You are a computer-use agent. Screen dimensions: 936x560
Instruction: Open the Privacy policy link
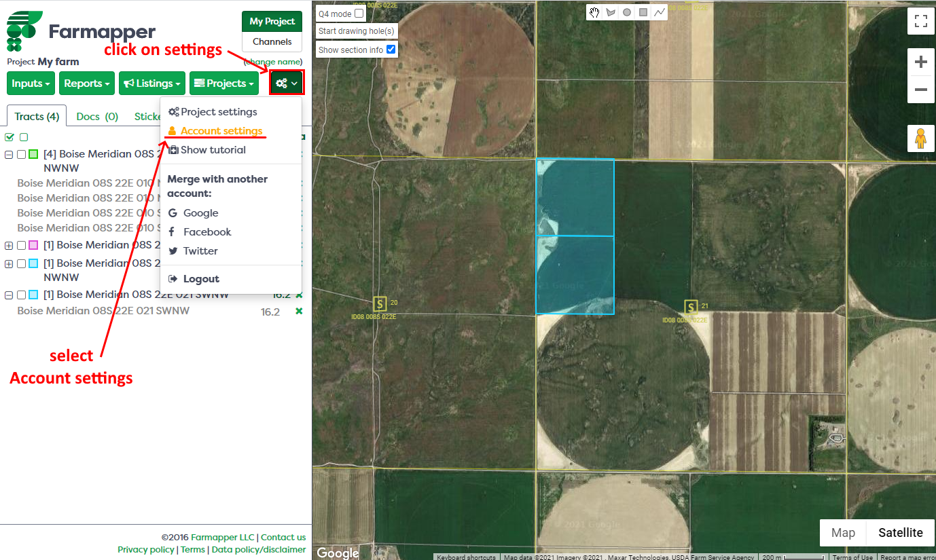(x=146, y=550)
